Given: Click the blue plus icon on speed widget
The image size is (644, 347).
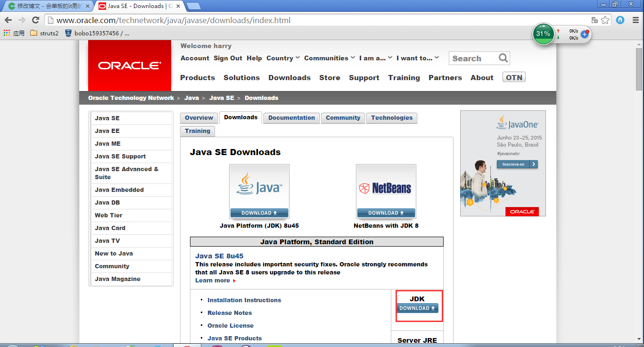Looking at the screenshot, I should [585, 34].
